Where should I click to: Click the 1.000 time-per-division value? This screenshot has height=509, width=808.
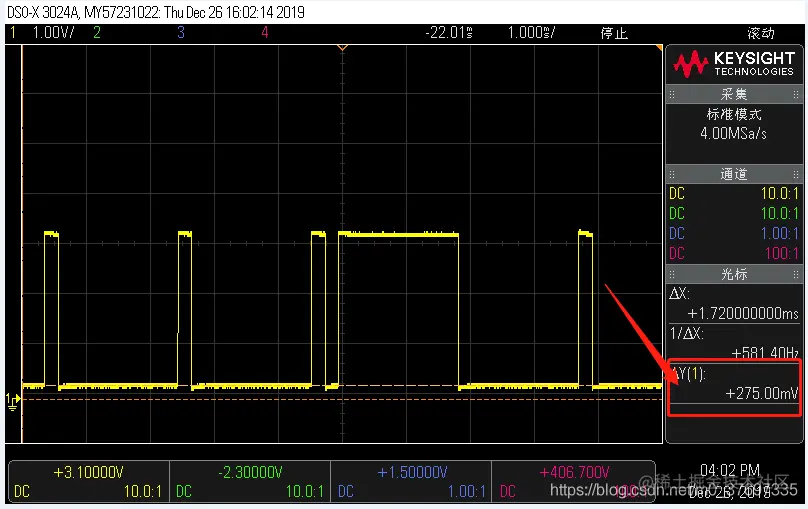click(x=531, y=33)
